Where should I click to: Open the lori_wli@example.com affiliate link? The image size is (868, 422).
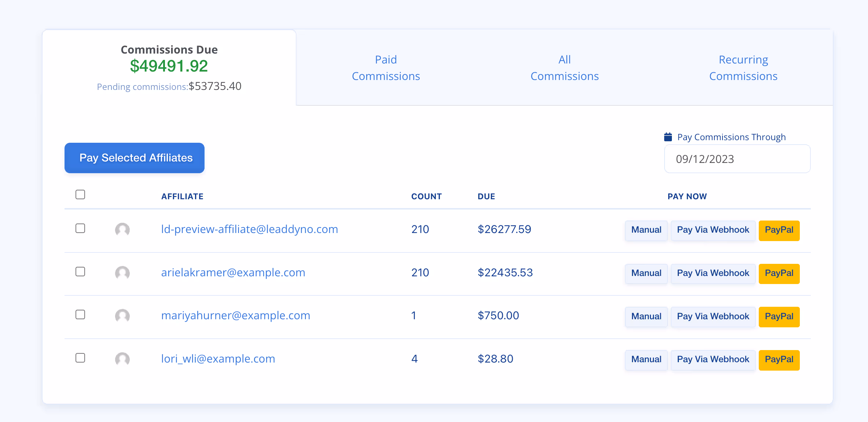218,359
